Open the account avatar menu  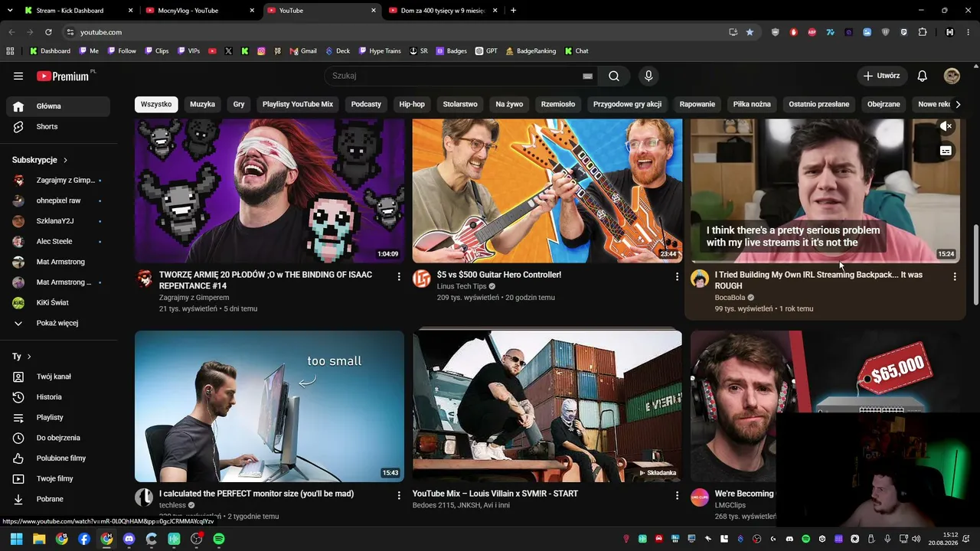pyautogui.click(x=952, y=76)
